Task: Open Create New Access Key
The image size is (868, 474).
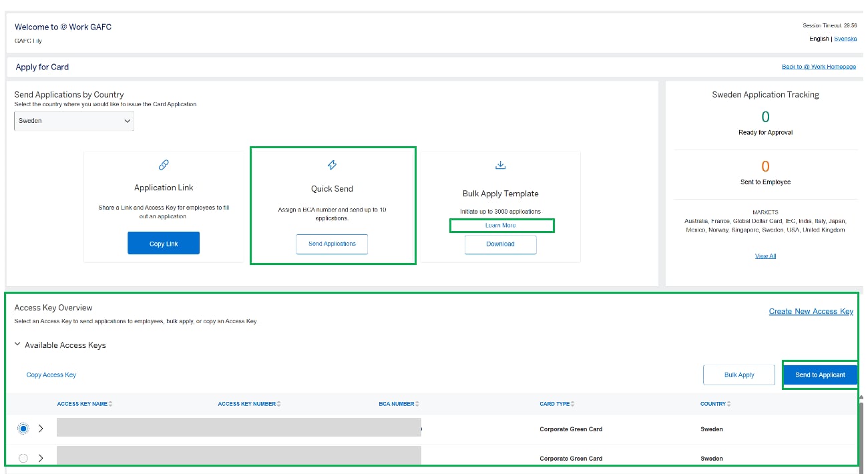Action: pyautogui.click(x=811, y=311)
